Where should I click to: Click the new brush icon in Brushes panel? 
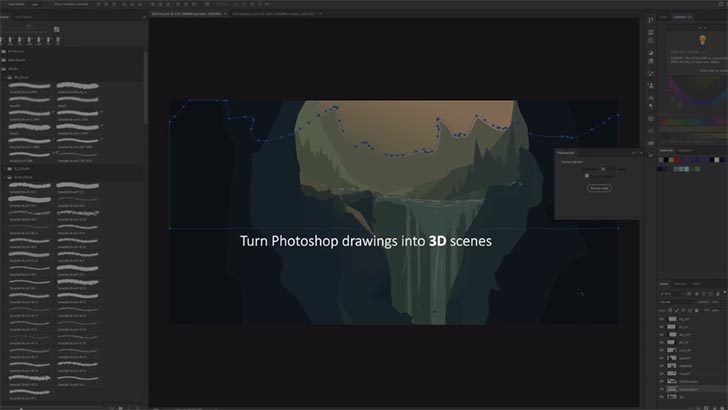pyautogui.click(x=56, y=29)
